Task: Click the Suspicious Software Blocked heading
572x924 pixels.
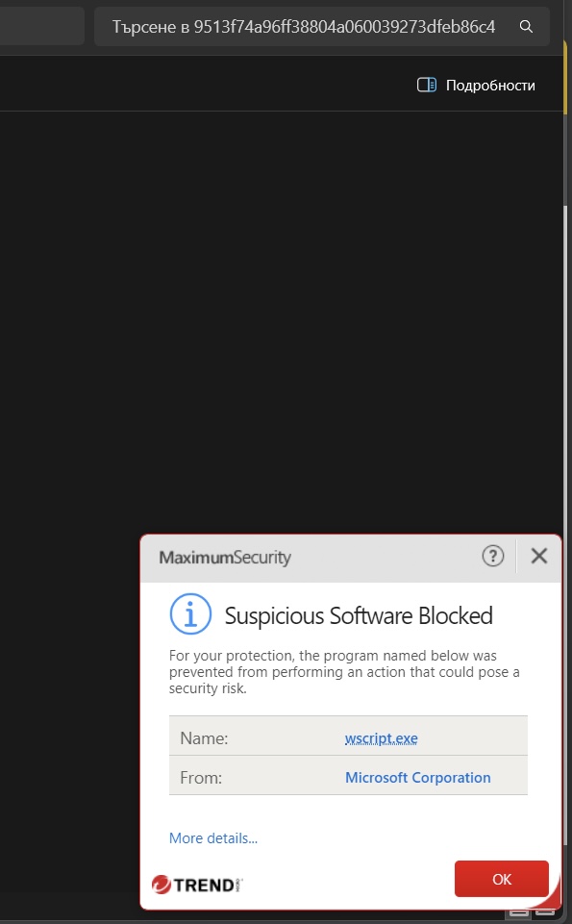Action: coord(359,615)
